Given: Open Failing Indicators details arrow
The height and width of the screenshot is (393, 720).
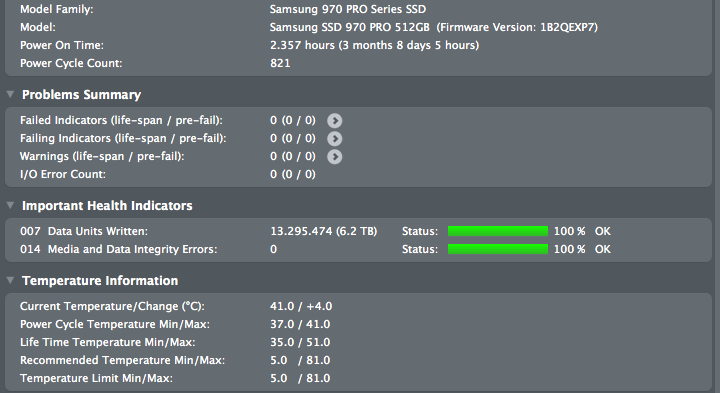Looking at the screenshot, I should (x=334, y=138).
